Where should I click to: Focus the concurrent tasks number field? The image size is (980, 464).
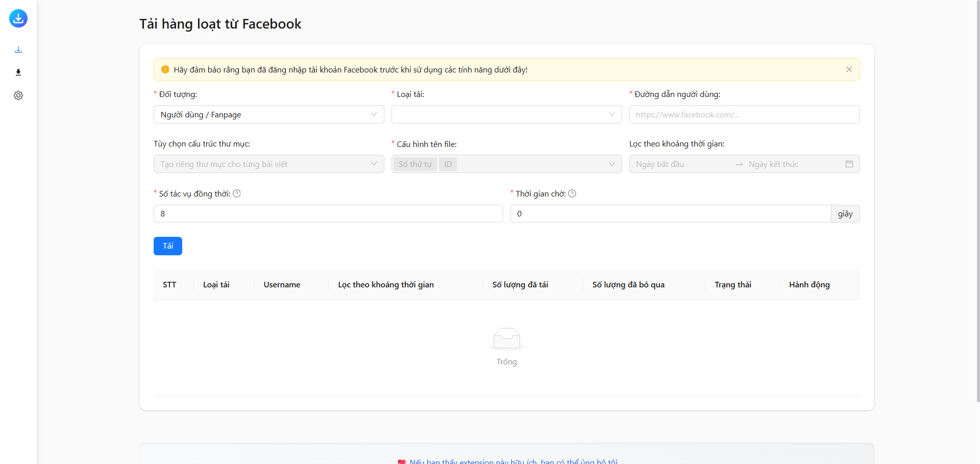click(x=328, y=213)
